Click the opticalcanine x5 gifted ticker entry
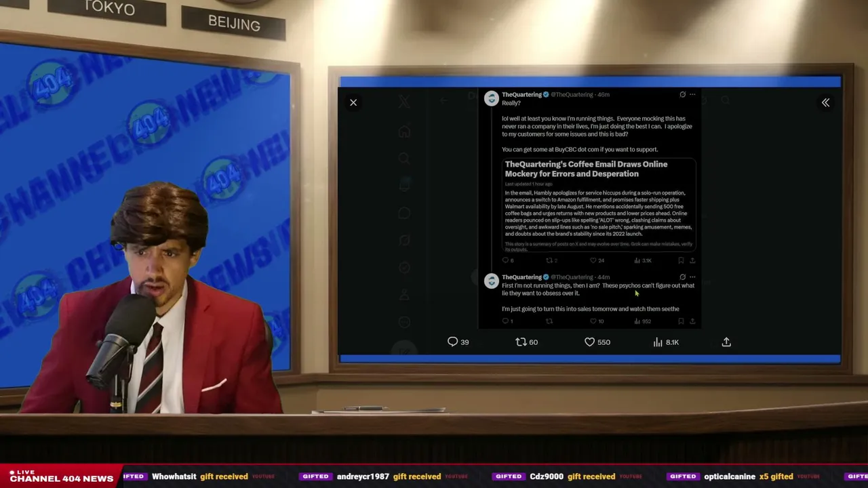 tap(749, 476)
